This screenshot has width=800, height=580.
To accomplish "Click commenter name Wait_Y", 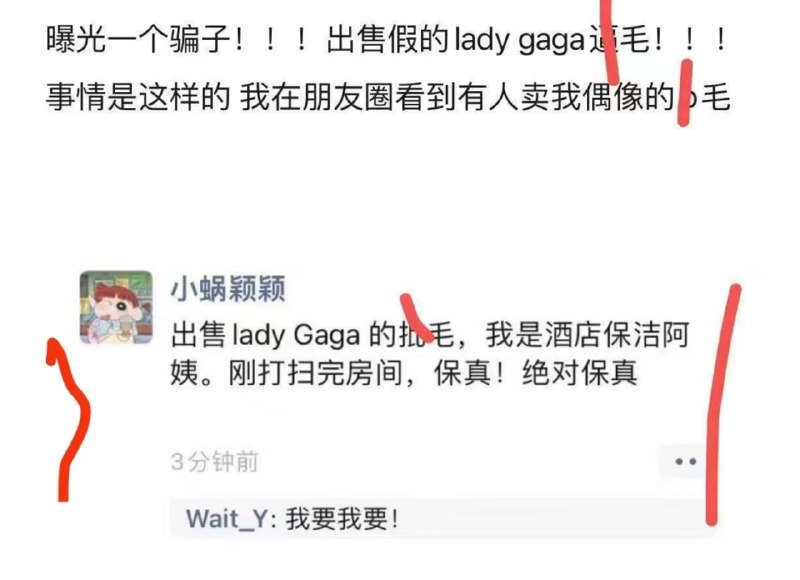I will click(x=227, y=519).
